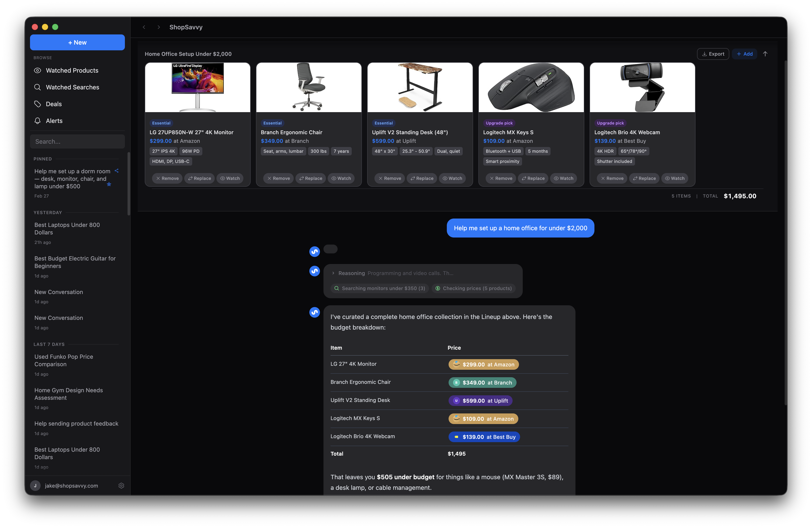The height and width of the screenshot is (528, 812).
Task: Expand the Searching monitors under $350 step
Action: tap(379, 289)
